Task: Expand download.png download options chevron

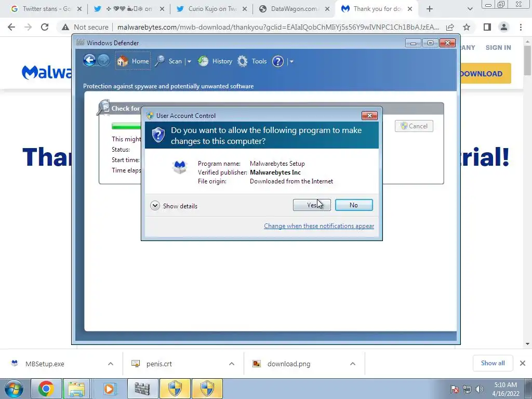Action: (x=353, y=364)
